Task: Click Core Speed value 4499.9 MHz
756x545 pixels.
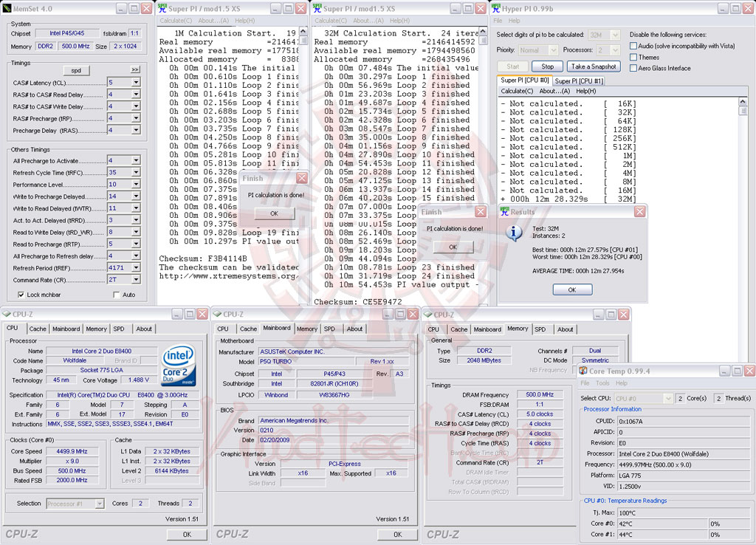Action: tap(72, 451)
